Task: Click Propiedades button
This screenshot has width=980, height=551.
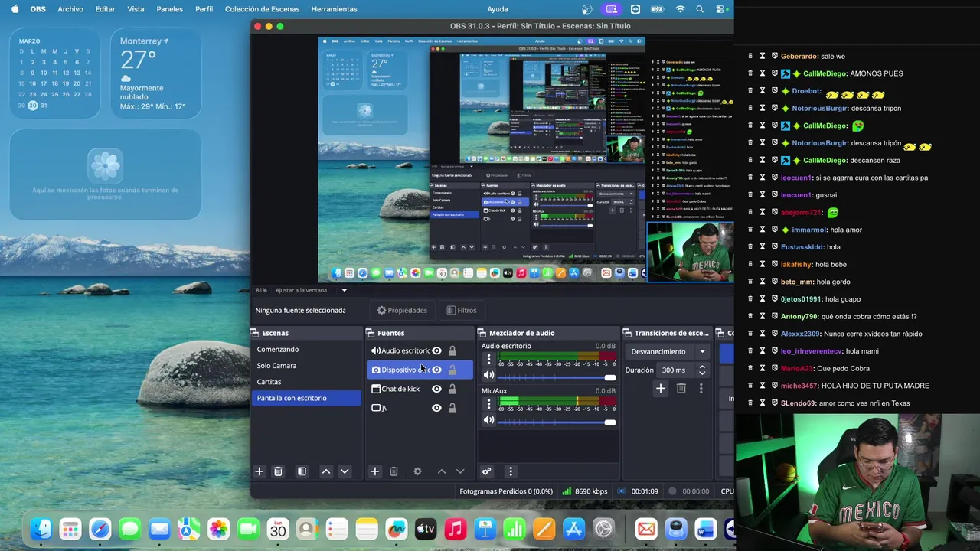Action: coord(402,310)
